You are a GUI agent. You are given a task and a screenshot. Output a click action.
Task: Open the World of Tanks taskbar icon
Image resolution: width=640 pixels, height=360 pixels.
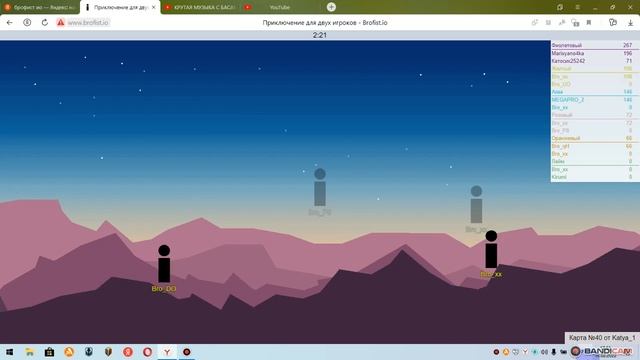(x=108, y=352)
